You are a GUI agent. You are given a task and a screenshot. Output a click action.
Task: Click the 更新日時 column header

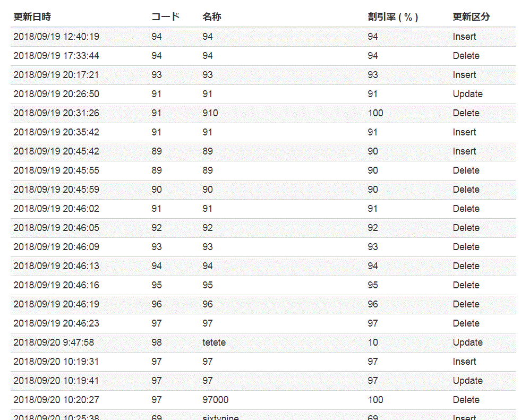coord(32,16)
